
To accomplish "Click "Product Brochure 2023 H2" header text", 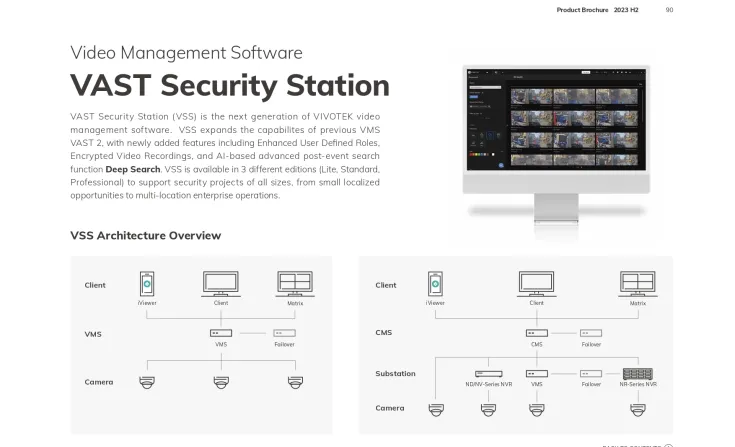I will (597, 10).
